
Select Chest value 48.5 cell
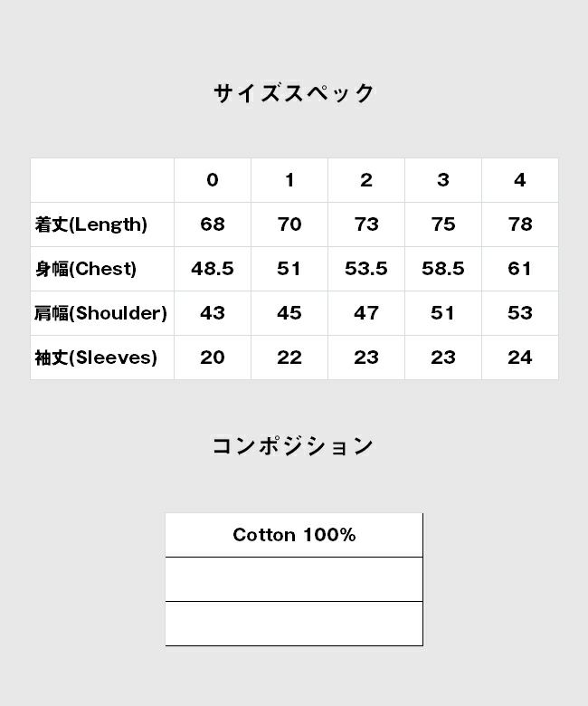(213, 269)
